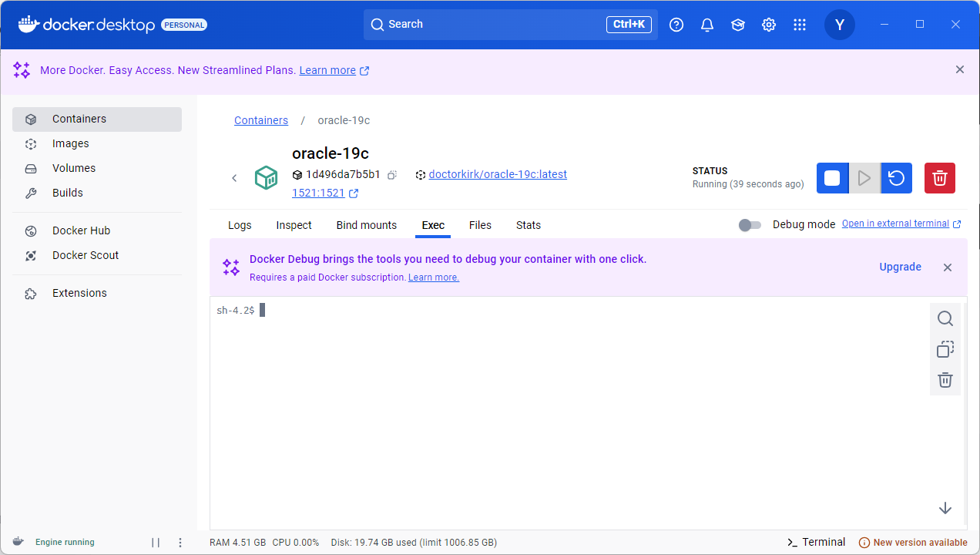Open the notifications bell

click(x=707, y=25)
